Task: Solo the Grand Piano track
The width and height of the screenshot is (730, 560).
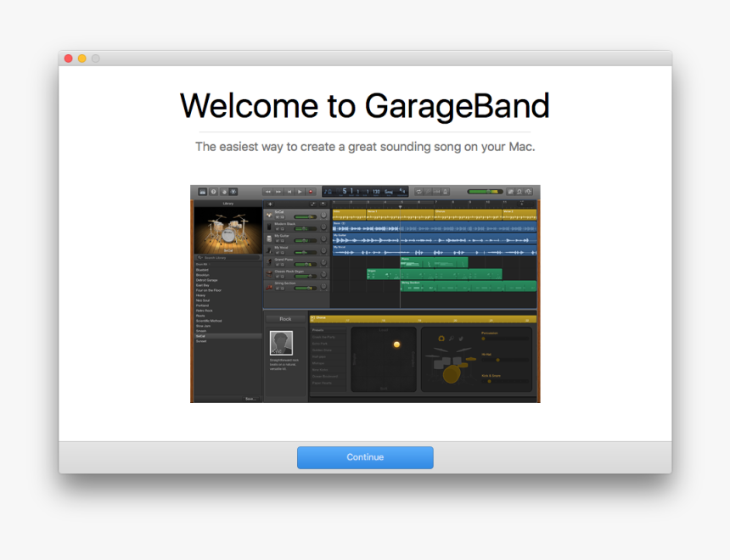Action: (x=281, y=264)
